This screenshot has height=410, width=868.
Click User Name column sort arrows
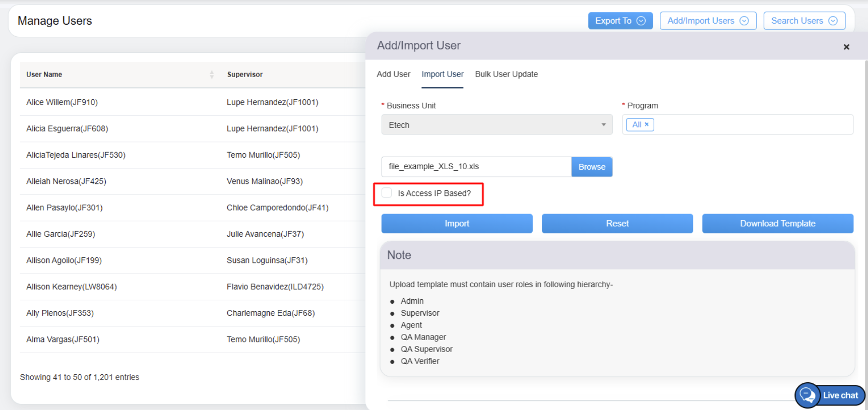click(x=212, y=75)
